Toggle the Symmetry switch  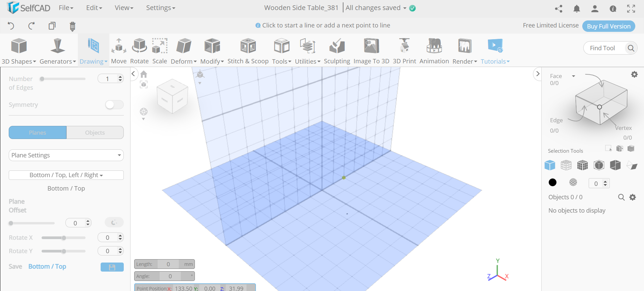(x=114, y=105)
